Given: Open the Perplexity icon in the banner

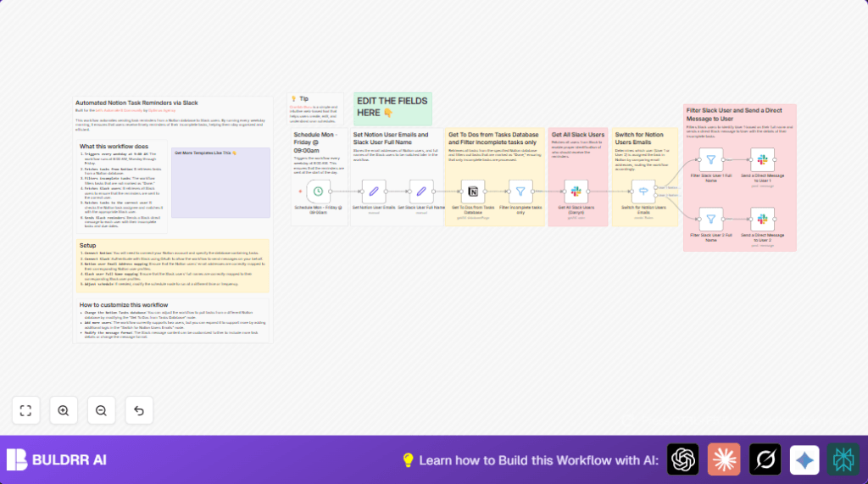Looking at the screenshot, I should tap(843, 459).
